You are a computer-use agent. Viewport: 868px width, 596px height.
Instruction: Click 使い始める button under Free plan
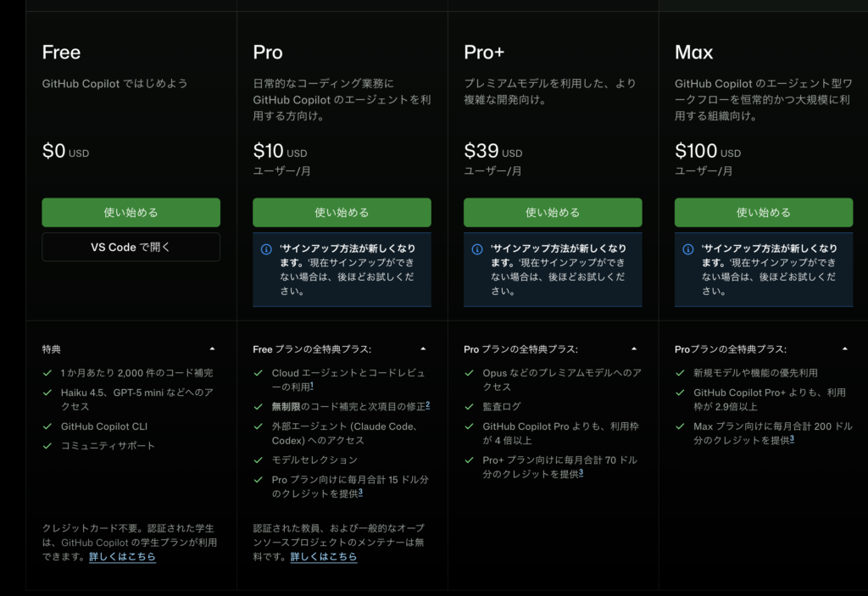pyautogui.click(x=131, y=212)
